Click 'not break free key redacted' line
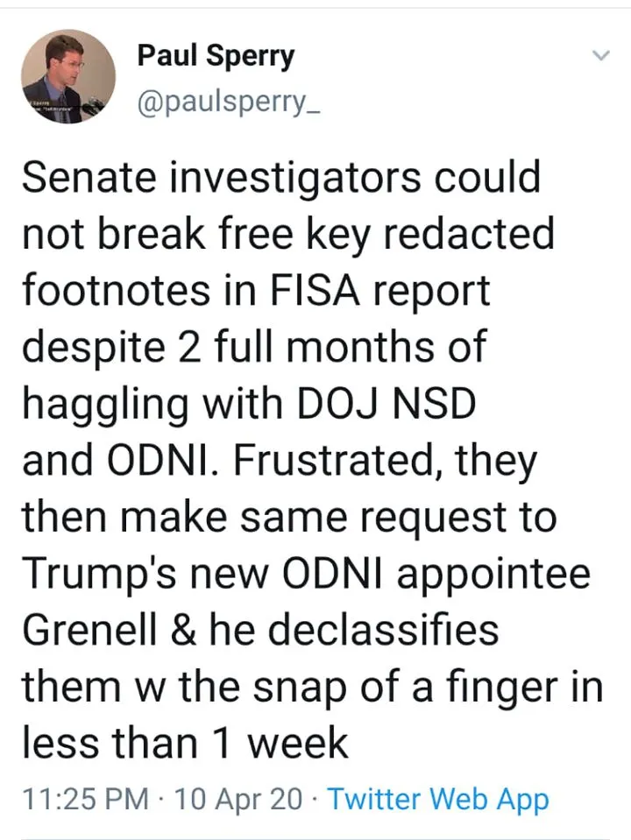 pyautogui.click(x=287, y=236)
